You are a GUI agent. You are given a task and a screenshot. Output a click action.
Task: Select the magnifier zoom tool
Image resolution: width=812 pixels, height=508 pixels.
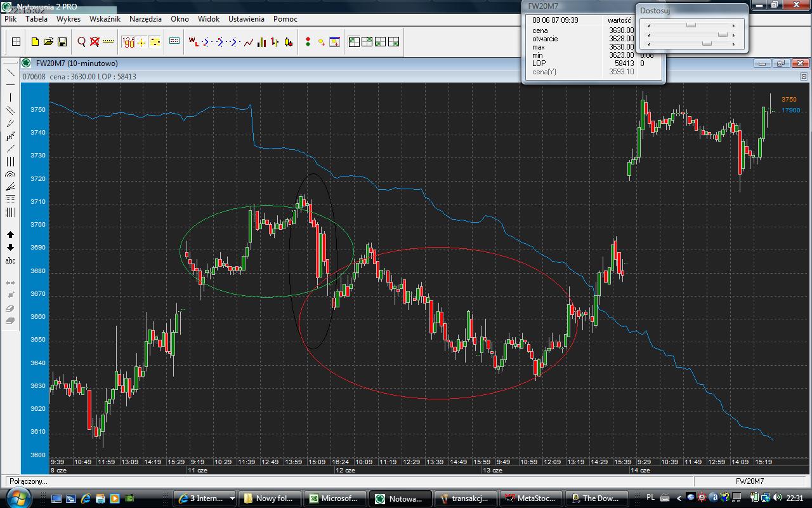coord(81,42)
